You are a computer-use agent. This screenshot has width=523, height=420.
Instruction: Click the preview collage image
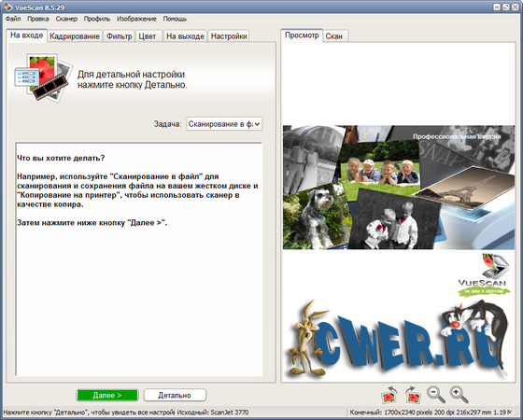(399, 188)
